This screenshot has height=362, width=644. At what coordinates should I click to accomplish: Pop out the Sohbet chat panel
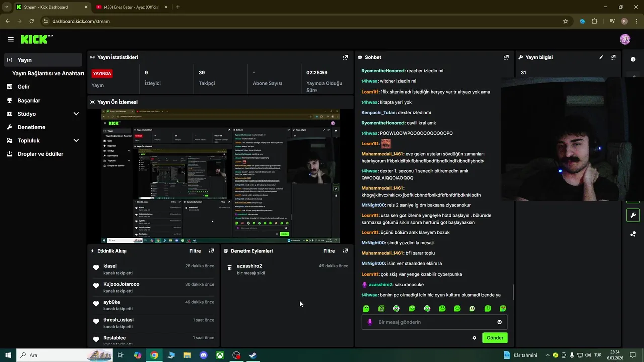coord(506,57)
